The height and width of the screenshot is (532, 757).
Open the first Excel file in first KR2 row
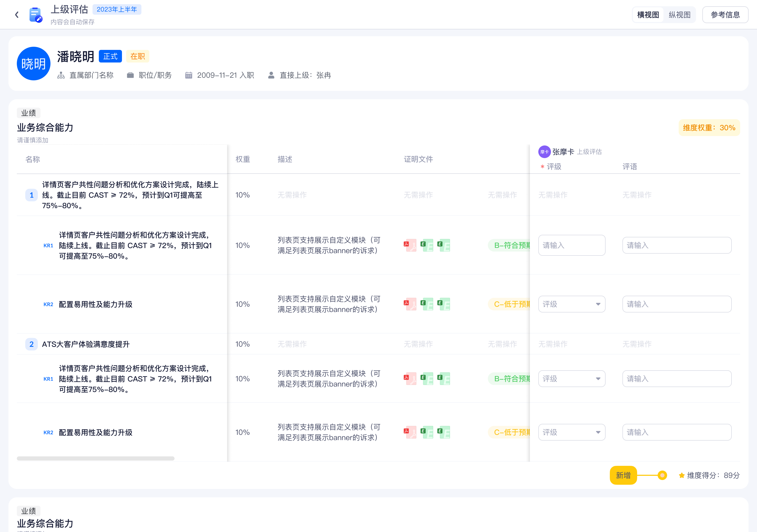427,304
